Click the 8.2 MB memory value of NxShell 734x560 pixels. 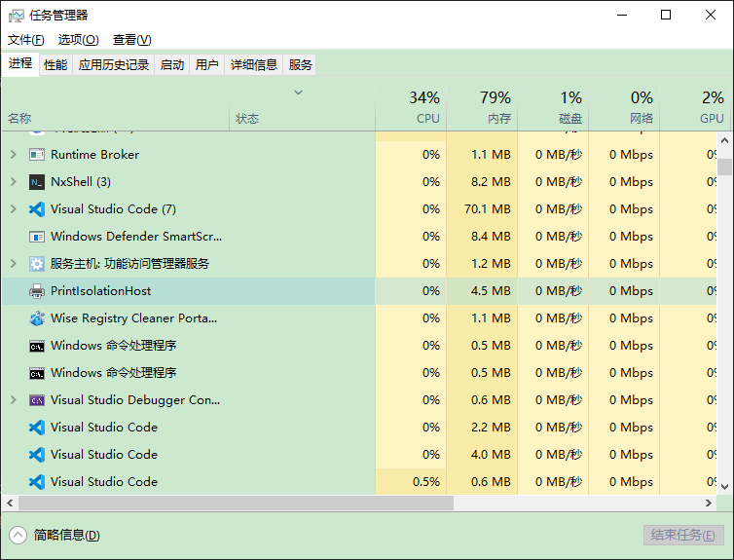click(491, 182)
